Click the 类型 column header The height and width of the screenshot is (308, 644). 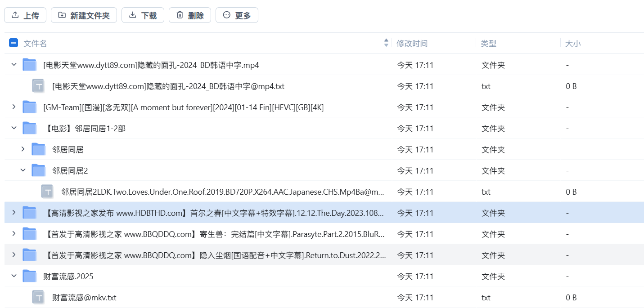click(489, 44)
